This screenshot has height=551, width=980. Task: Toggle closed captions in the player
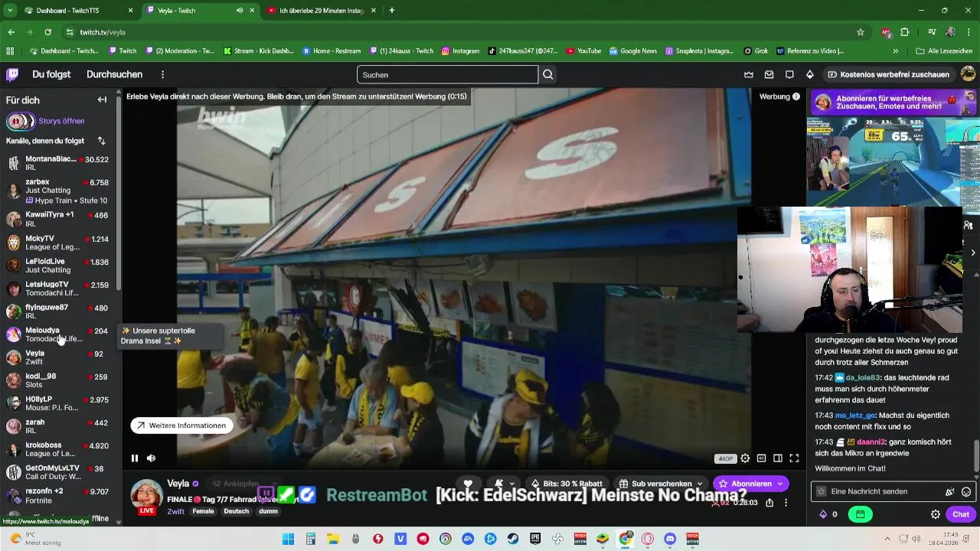[x=761, y=458]
